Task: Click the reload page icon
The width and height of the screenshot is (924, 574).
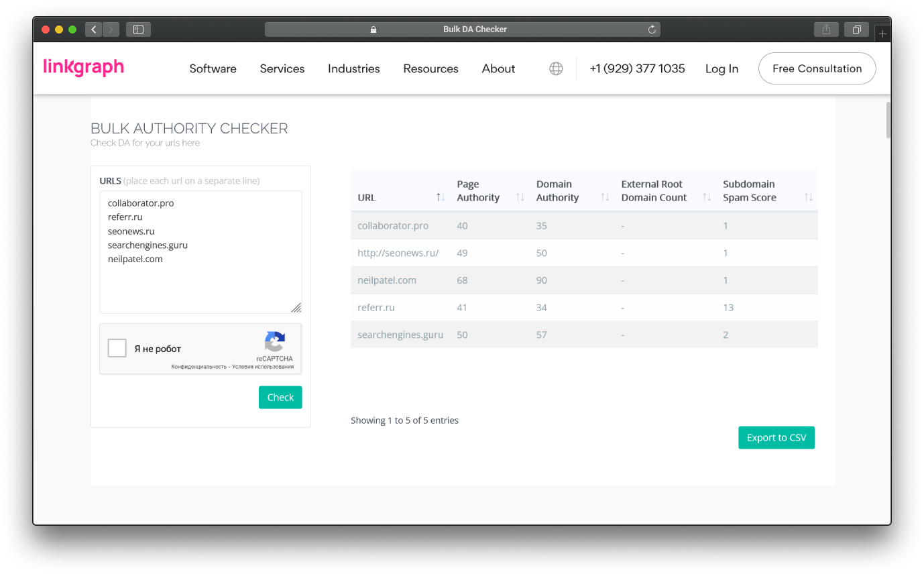Action: point(651,30)
